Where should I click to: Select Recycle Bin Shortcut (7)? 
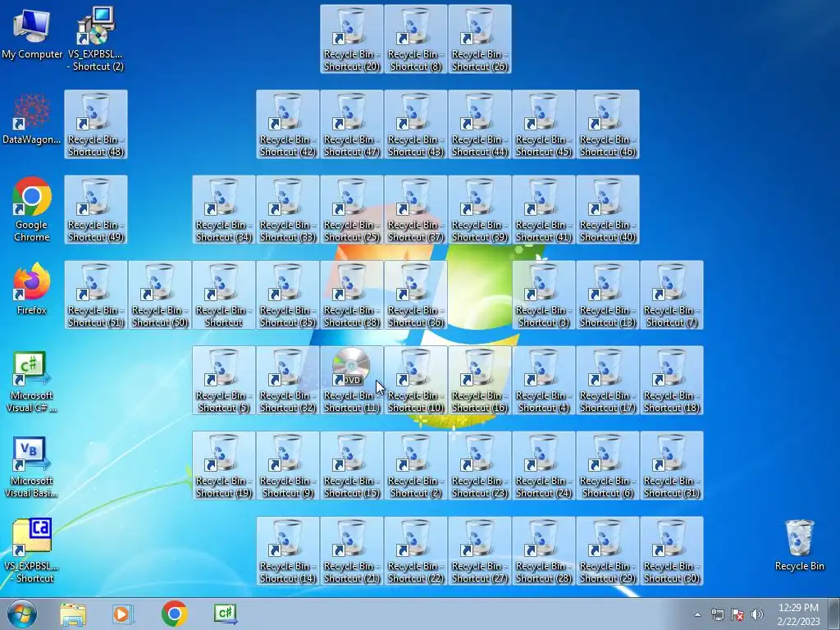click(x=671, y=294)
